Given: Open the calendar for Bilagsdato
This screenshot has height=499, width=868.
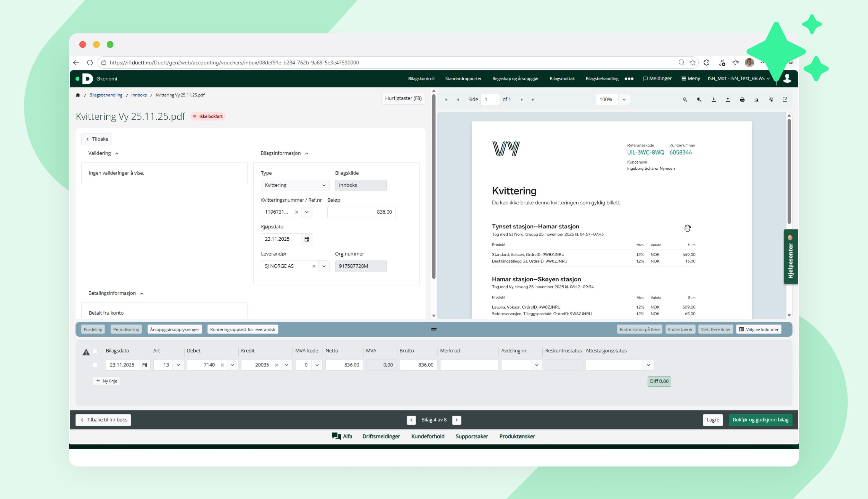Looking at the screenshot, I should point(145,365).
